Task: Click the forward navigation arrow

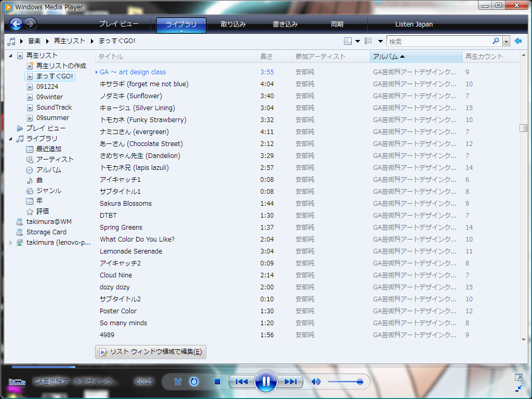Action: [x=30, y=24]
